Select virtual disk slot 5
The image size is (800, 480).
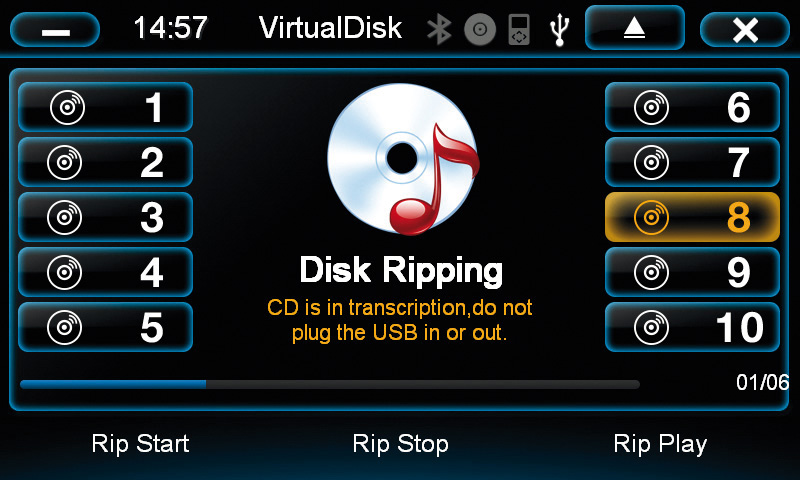tap(106, 327)
